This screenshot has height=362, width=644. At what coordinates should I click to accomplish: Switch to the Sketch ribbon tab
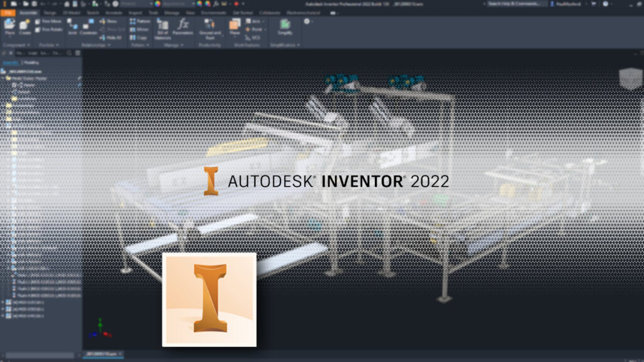click(x=93, y=13)
